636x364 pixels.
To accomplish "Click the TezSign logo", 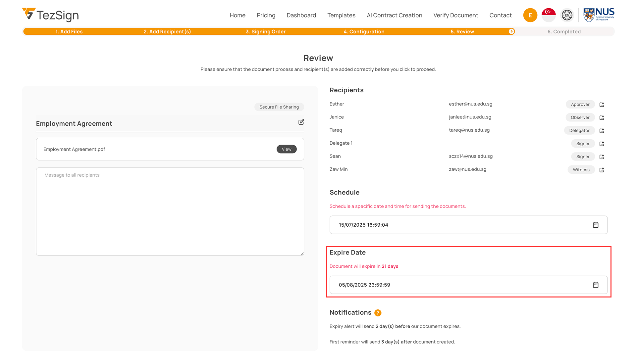I will point(50,15).
